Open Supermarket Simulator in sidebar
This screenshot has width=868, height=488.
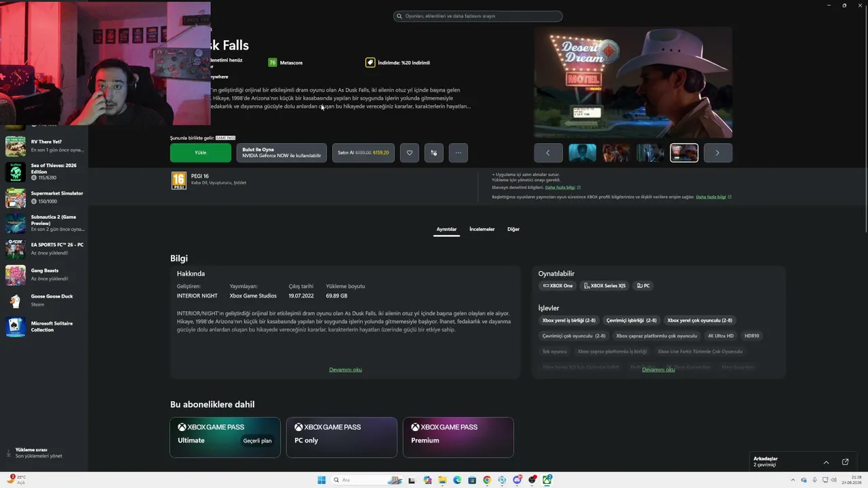[x=45, y=197]
